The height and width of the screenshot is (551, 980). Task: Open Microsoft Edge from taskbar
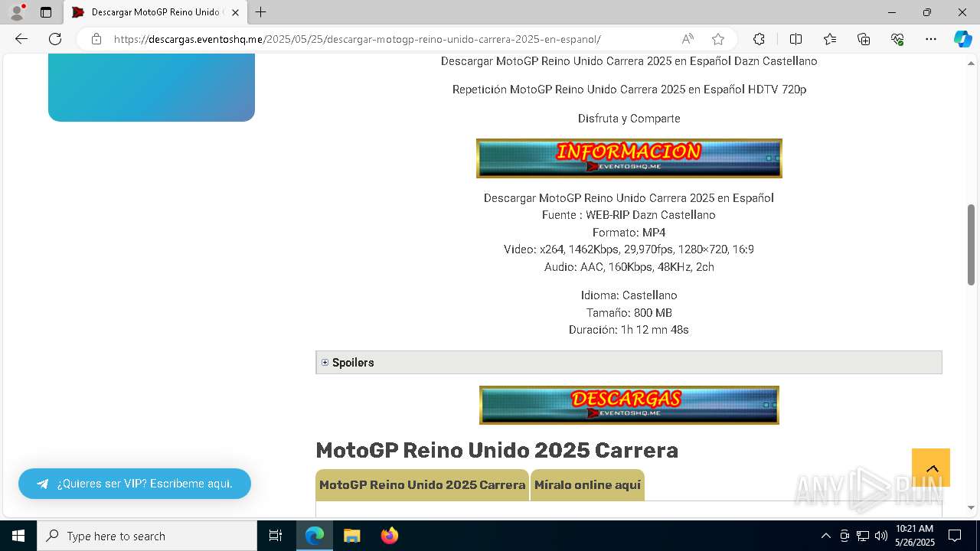pos(315,536)
